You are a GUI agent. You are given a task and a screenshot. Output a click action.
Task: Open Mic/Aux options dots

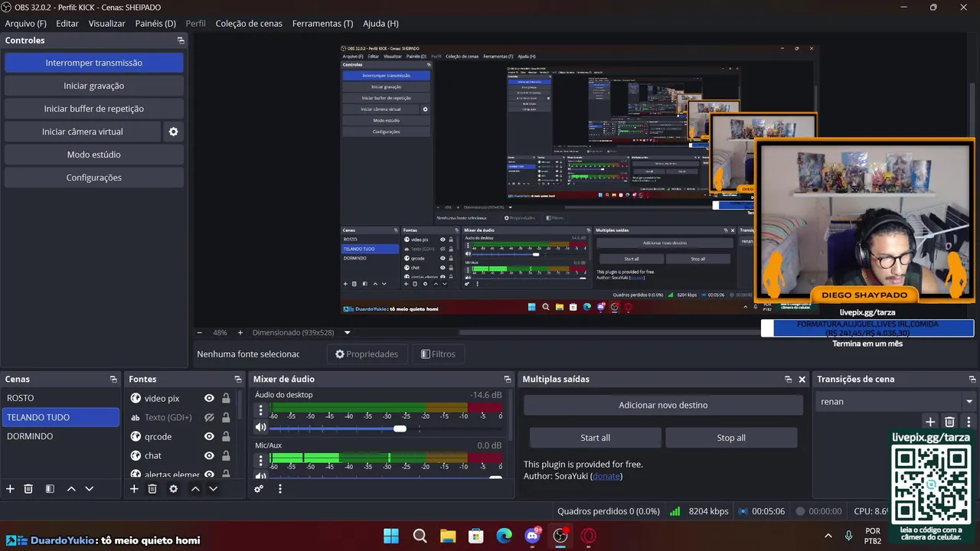coord(260,461)
